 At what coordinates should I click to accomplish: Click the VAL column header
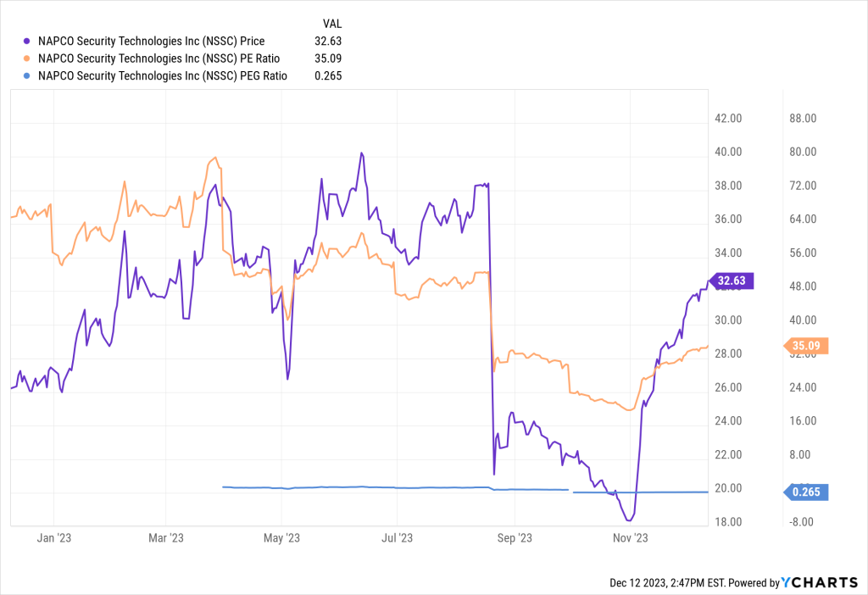point(333,23)
